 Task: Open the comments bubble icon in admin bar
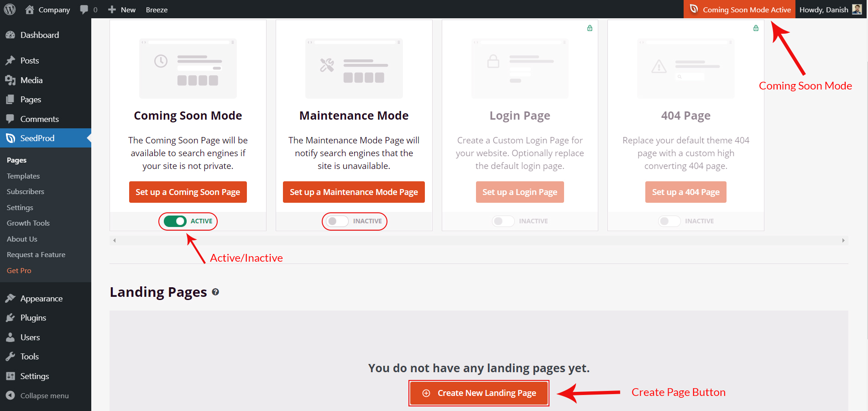(84, 9)
